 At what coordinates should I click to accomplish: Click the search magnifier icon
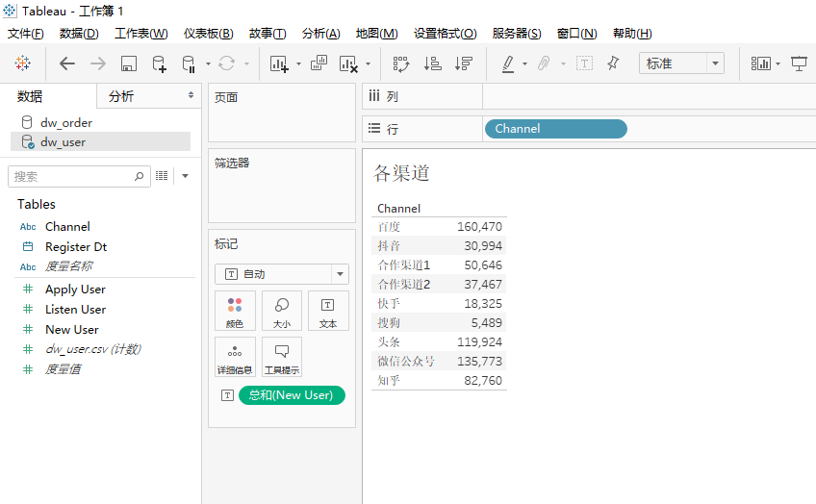pyautogui.click(x=139, y=176)
